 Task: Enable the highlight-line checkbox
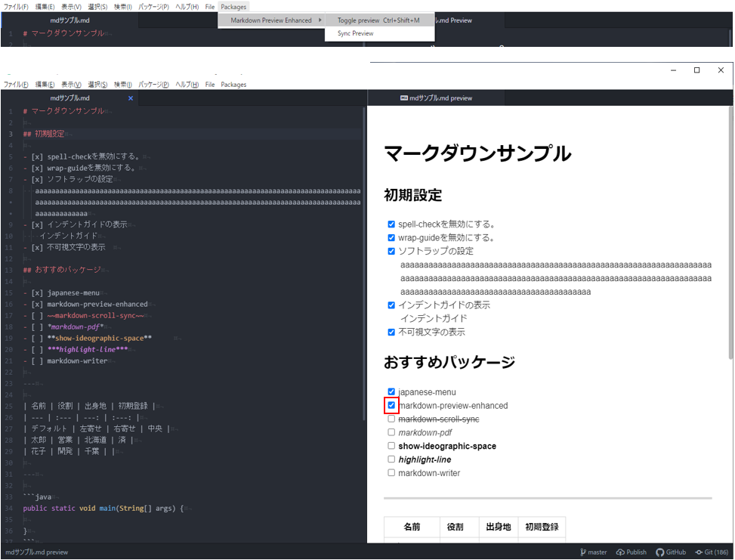[x=391, y=459]
